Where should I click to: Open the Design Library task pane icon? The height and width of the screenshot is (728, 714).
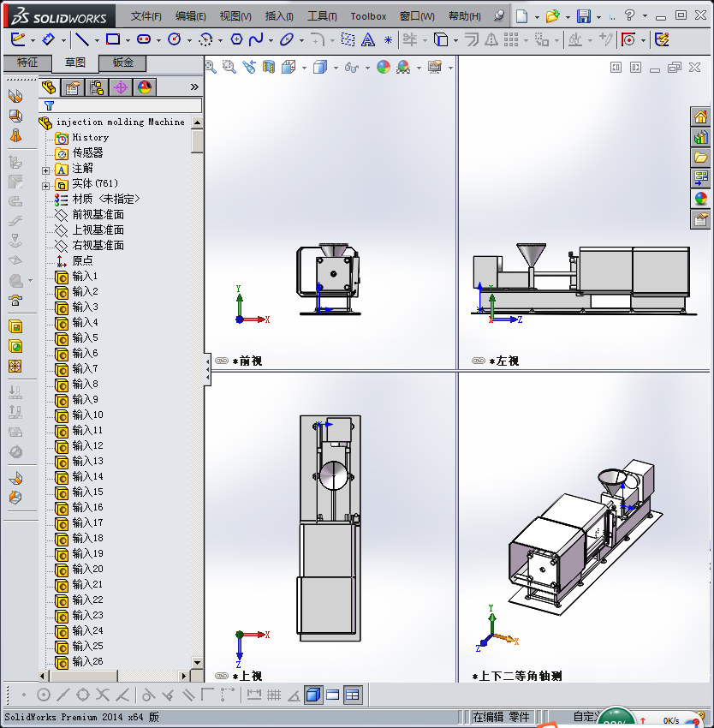point(700,137)
